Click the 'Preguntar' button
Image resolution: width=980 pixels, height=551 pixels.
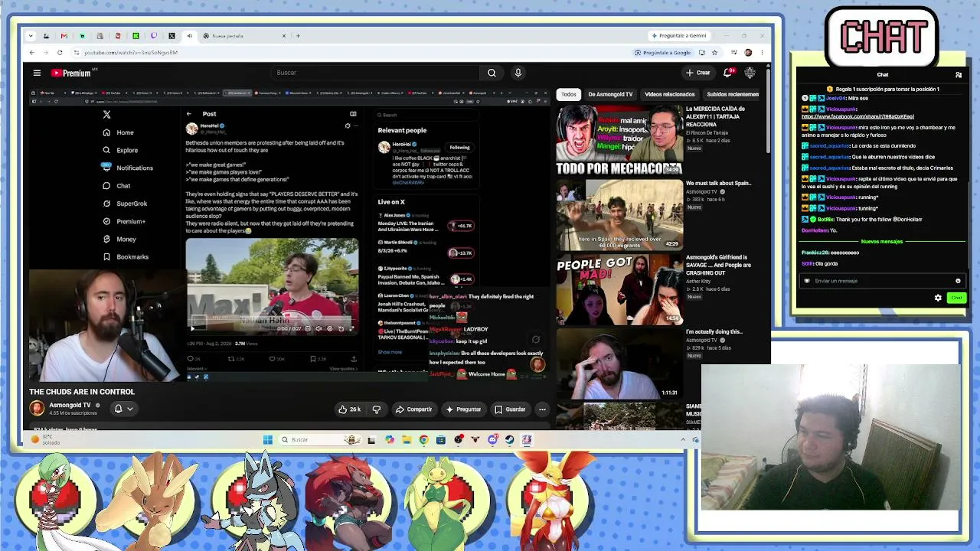coord(463,409)
